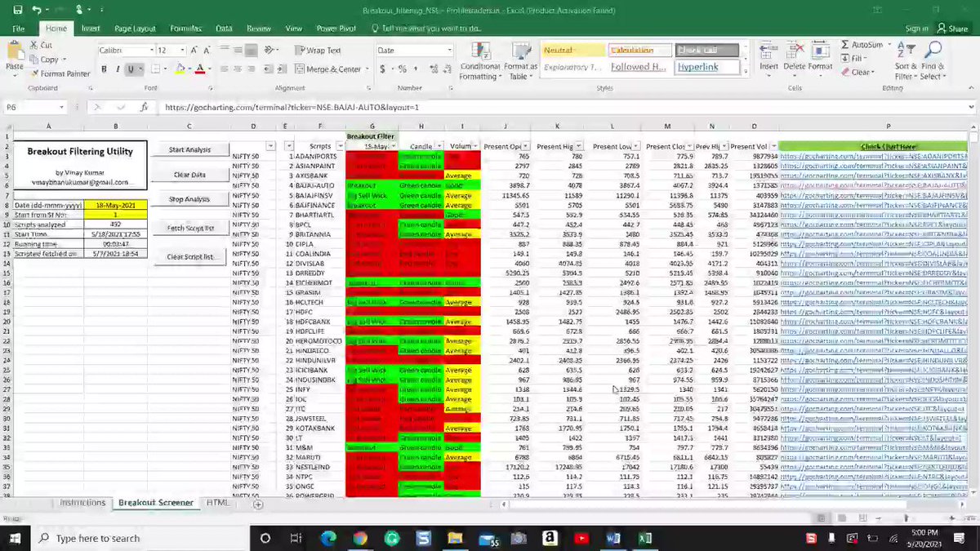
Task: Open the font name combo box
Action: [125, 51]
